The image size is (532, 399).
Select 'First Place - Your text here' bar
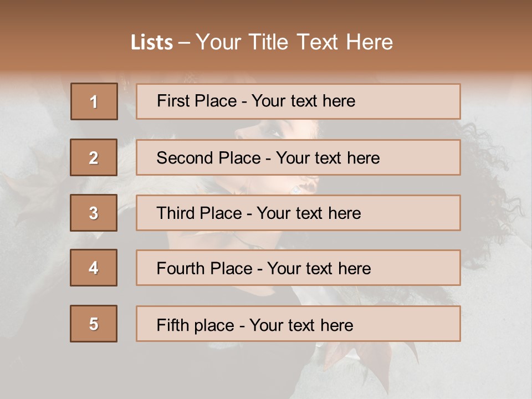click(298, 101)
